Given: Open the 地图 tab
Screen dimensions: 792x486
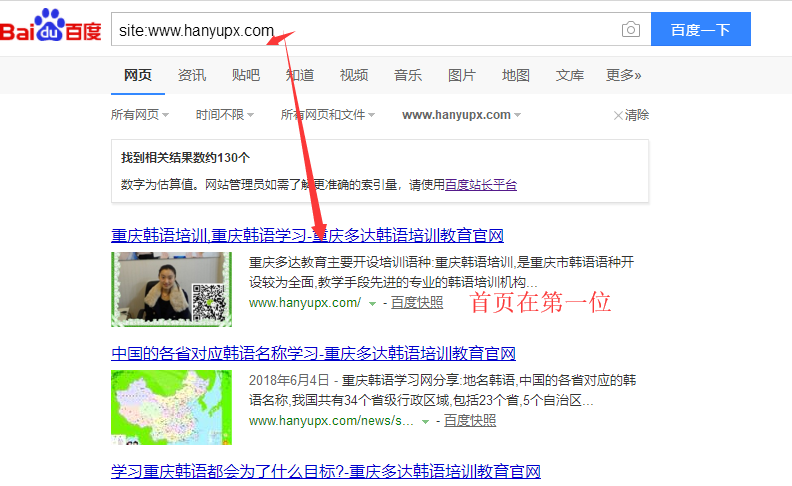Looking at the screenshot, I should (x=516, y=75).
